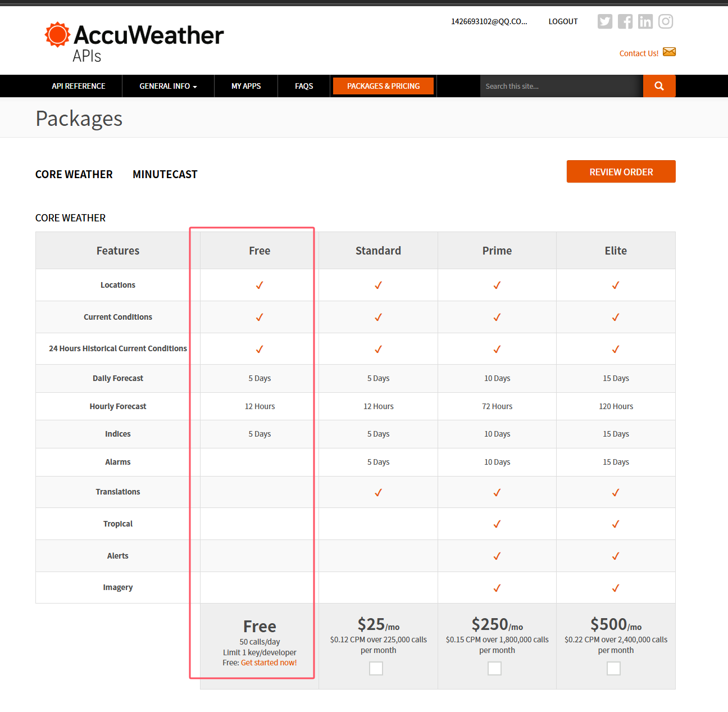Click the AccuWeather APIs logo
The height and width of the screenshot is (712, 728).
(x=134, y=42)
